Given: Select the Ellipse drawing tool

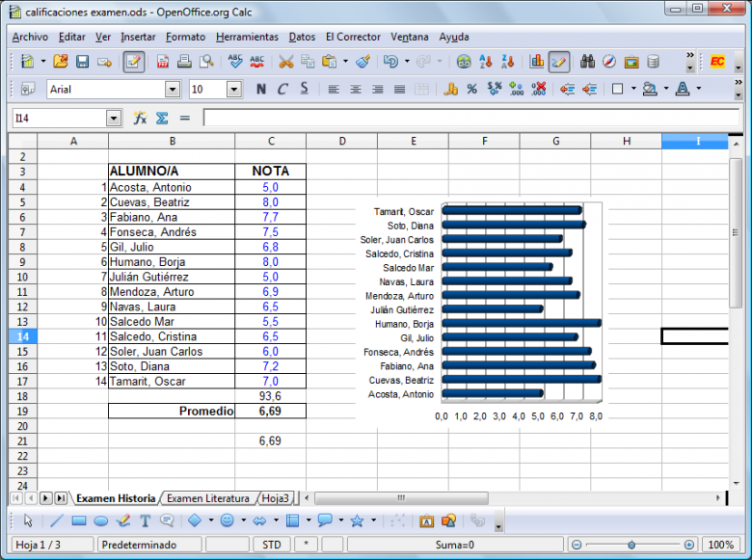Looking at the screenshot, I should click(x=100, y=520).
